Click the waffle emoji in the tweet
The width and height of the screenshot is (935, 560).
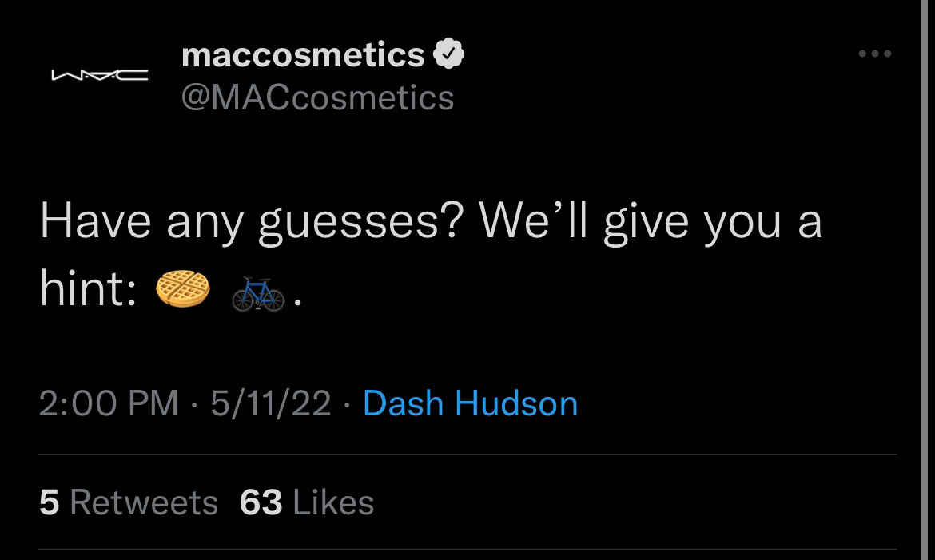[x=183, y=288]
